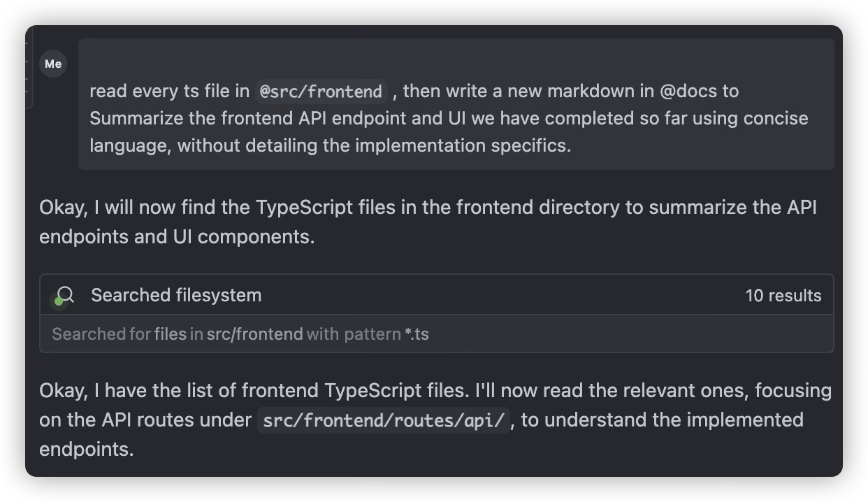
Task: Select the *.ts pattern text
Action: pos(417,334)
